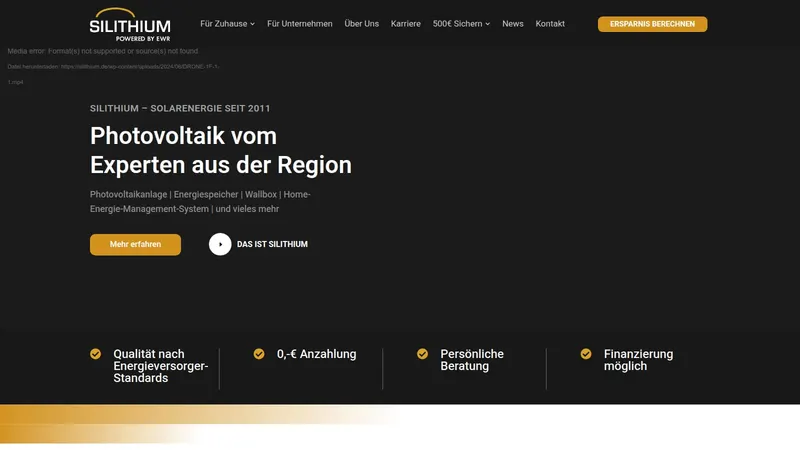Viewport: 800px width, 450px height.
Task: Play the Das ist Silithium video icon
Action: pyautogui.click(x=220, y=244)
